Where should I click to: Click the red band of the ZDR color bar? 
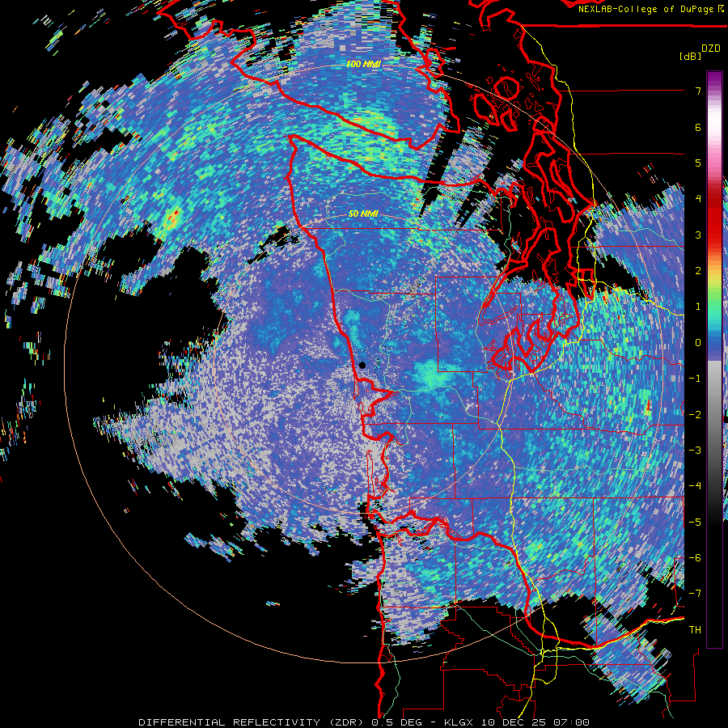(714, 218)
